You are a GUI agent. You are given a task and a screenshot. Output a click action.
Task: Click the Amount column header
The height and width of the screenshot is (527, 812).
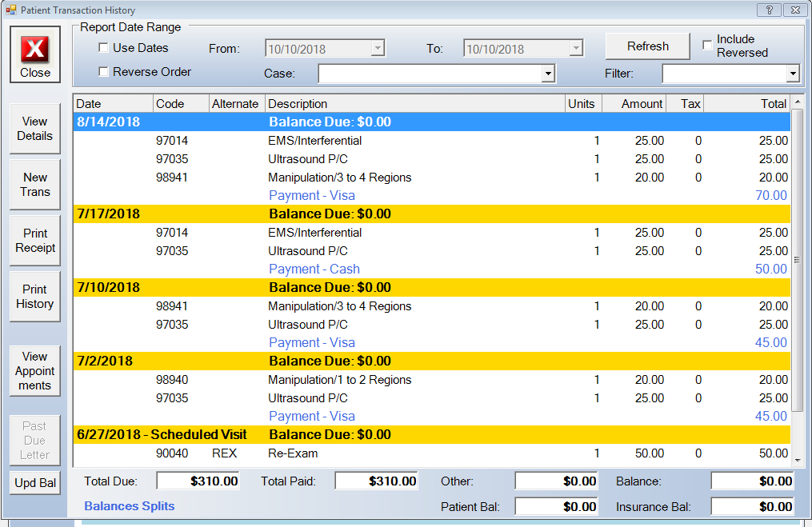(634, 103)
